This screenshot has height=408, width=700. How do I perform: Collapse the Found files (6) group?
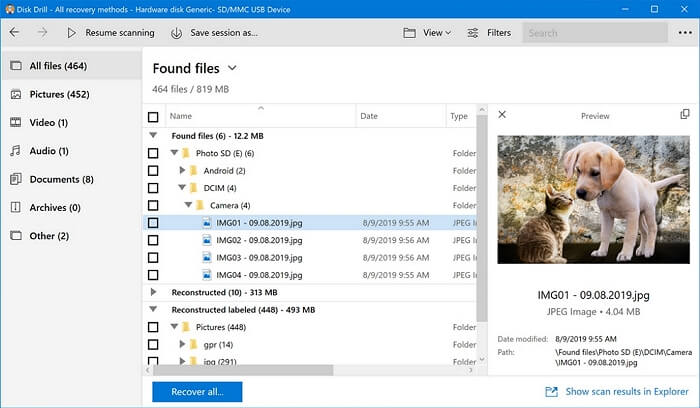point(153,135)
